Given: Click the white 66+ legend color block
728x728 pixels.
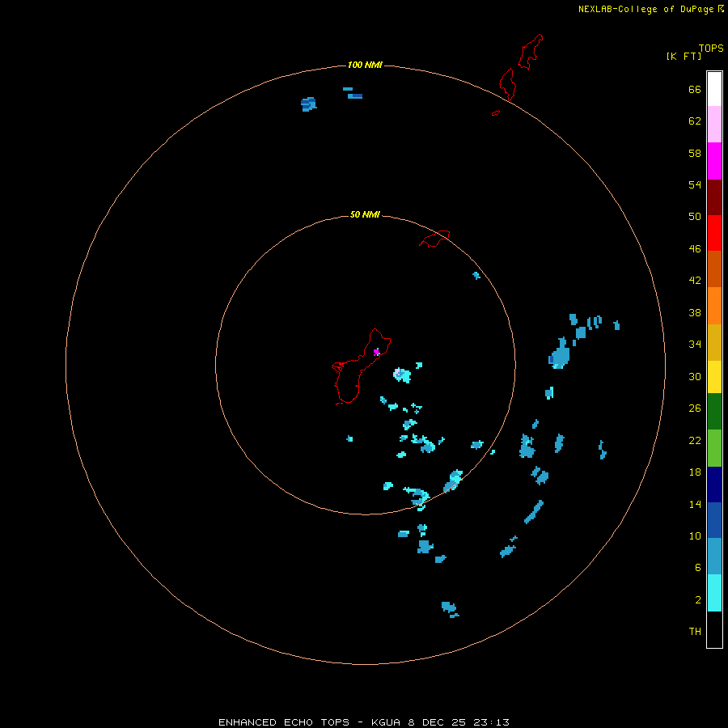Looking at the screenshot, I should pos(714,89).
